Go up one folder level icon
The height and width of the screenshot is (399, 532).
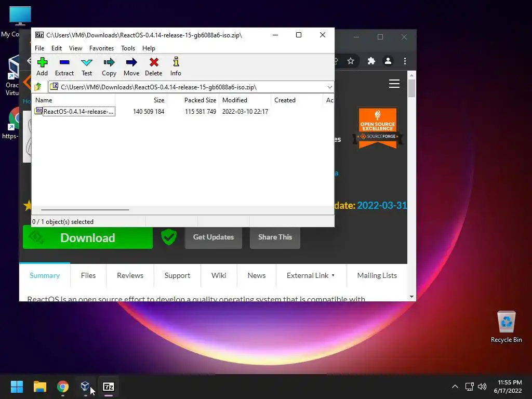(38, 87)
